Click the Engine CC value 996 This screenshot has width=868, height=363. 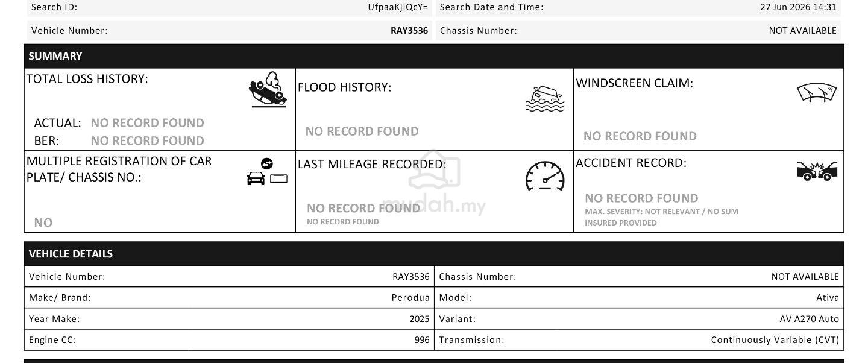click(422, 340)
